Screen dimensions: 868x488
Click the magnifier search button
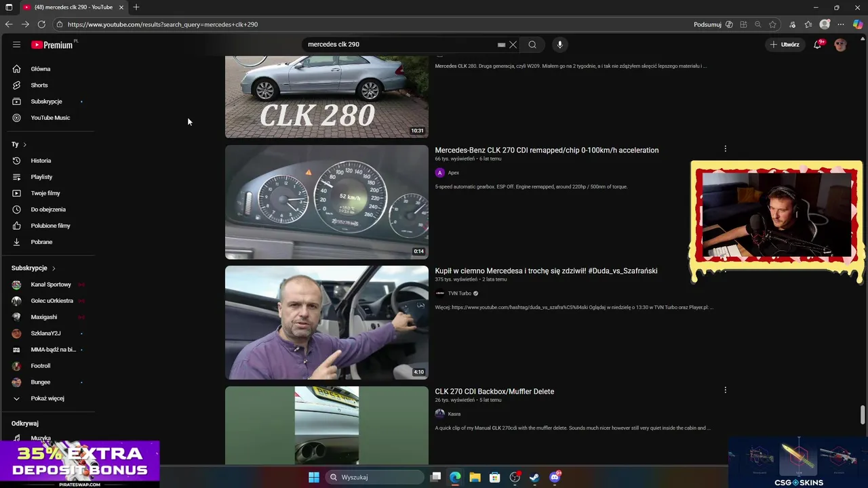point(532,45)
